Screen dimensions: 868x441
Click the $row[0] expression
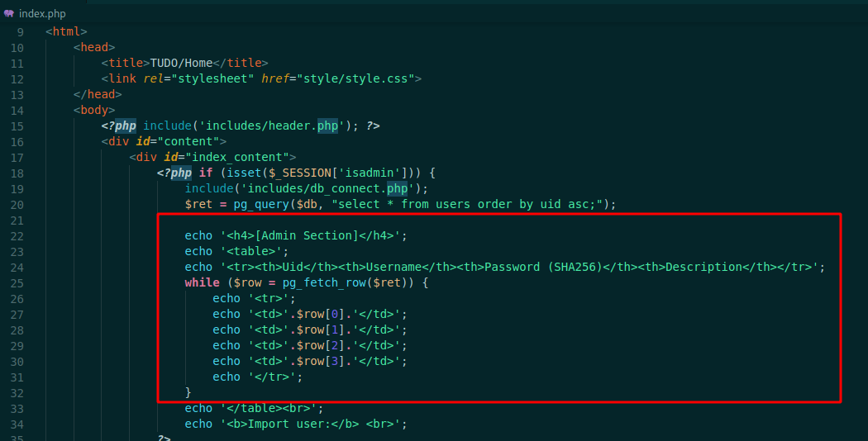(x=317, y=315)
